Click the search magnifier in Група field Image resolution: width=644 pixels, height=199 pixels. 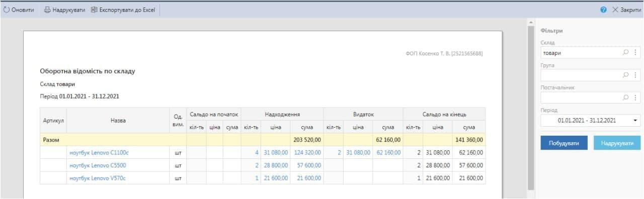pos(626,75)
